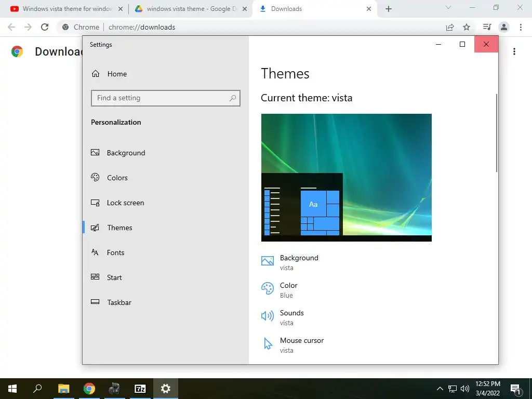Screen dimensions: 532x399
Task: Open taskbar search
Action: tap(37, 389)
